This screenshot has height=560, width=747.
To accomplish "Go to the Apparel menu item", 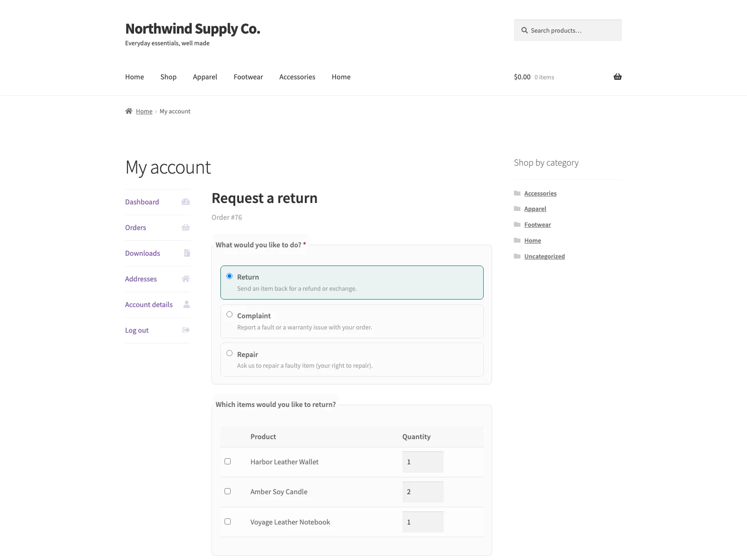I will (205, 77).
